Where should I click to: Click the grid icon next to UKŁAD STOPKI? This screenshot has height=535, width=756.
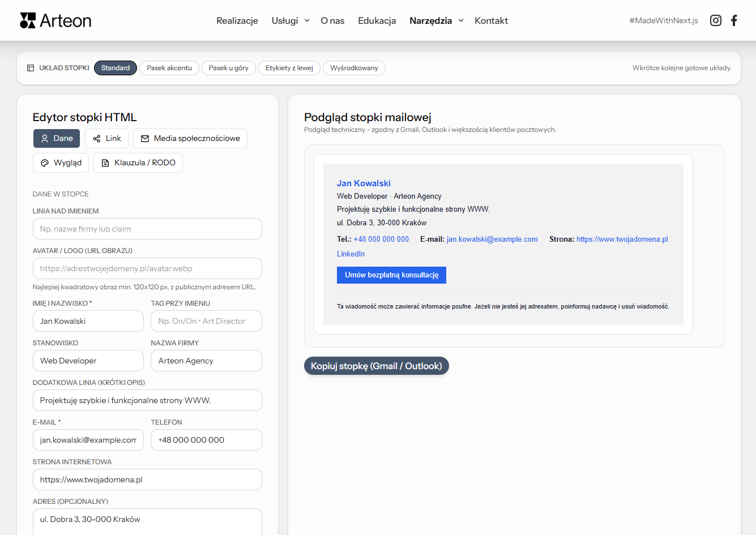coord(31,67)
